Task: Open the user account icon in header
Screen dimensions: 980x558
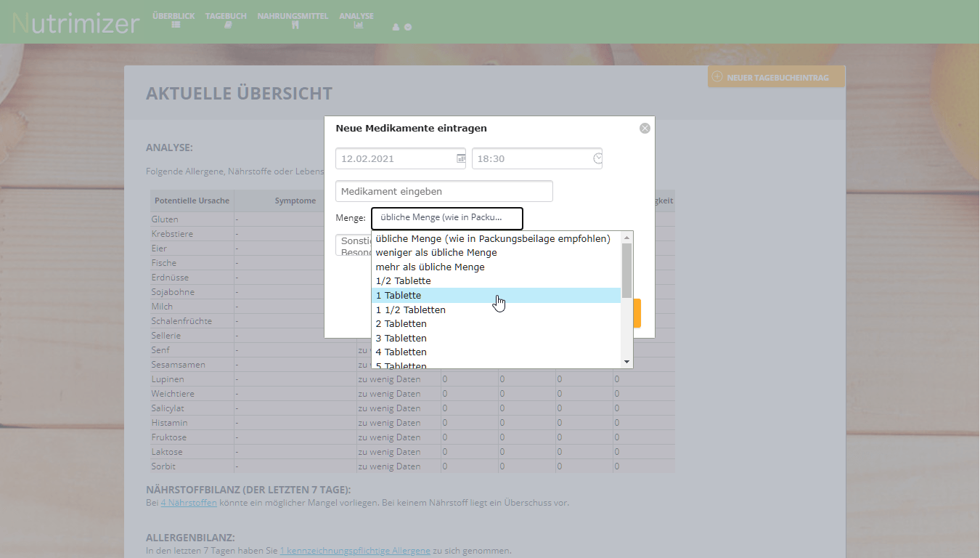Action: click(396, 27)
